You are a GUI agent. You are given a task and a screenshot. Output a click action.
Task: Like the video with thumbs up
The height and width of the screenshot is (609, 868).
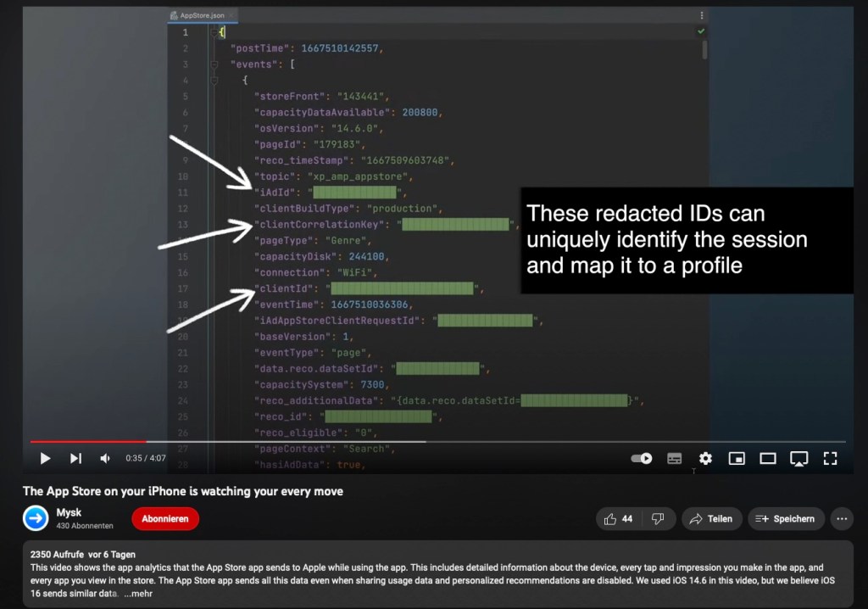[x=618, y=519]
